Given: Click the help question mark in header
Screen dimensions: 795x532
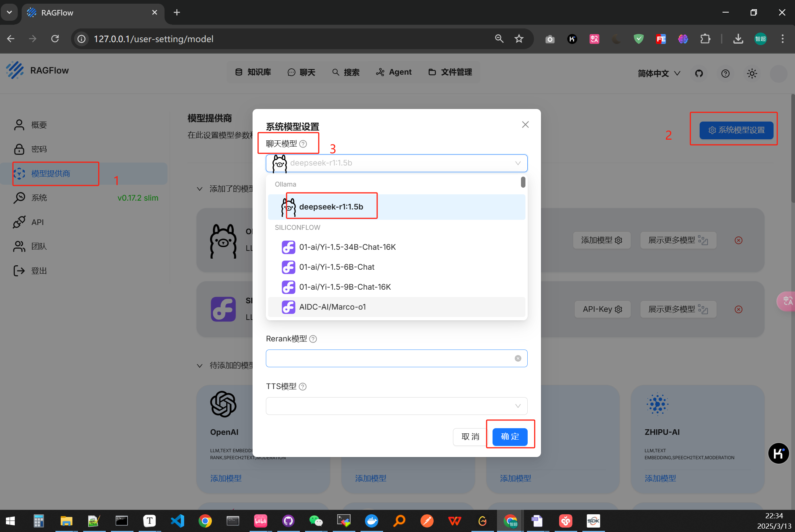Looking at the screenshot, I should pyautogui.click(x=725, y=73).
